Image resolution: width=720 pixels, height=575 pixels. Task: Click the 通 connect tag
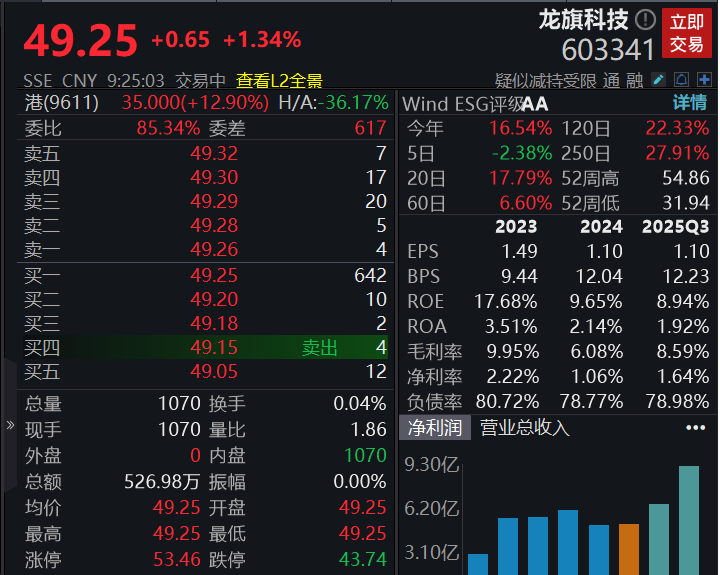[x=611, y=80]
